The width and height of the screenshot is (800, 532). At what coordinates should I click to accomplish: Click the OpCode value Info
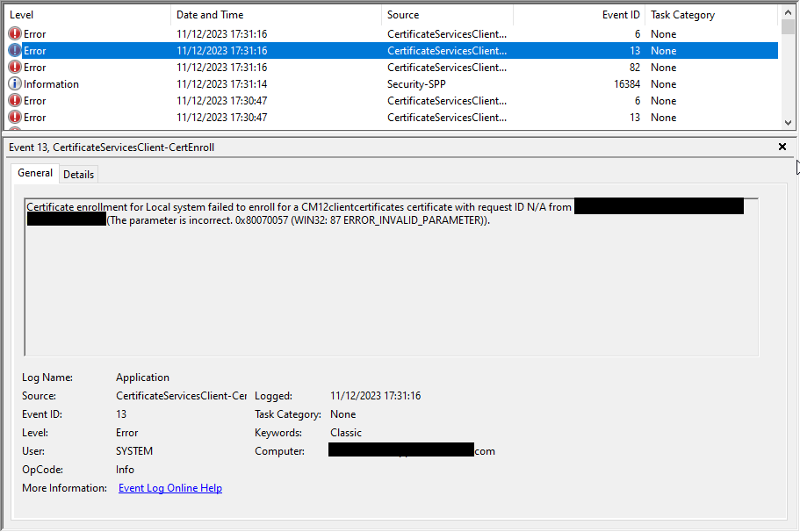click(125, 470)
